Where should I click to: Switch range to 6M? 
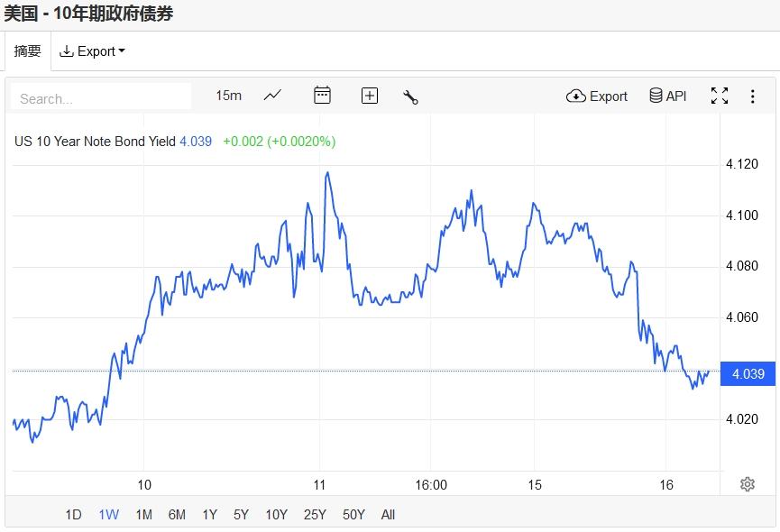coord(177,515)
